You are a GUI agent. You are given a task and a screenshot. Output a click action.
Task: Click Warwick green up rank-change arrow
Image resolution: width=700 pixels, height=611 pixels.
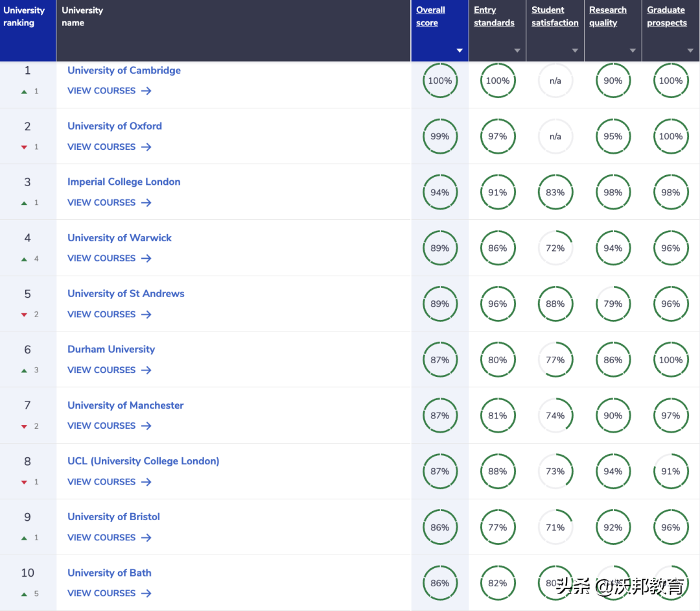point(24,259)
